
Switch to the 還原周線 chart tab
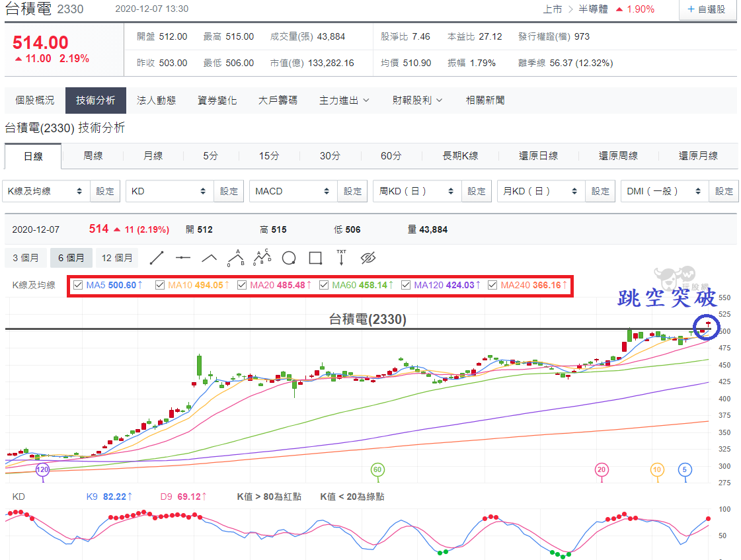click(x=619, y=155)
